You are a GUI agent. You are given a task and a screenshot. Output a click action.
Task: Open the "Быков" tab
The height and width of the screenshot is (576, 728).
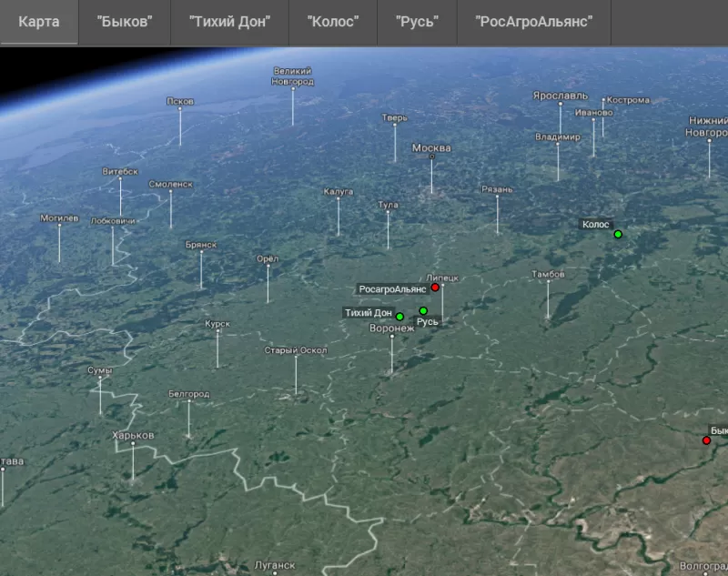(x=125, y=22)
